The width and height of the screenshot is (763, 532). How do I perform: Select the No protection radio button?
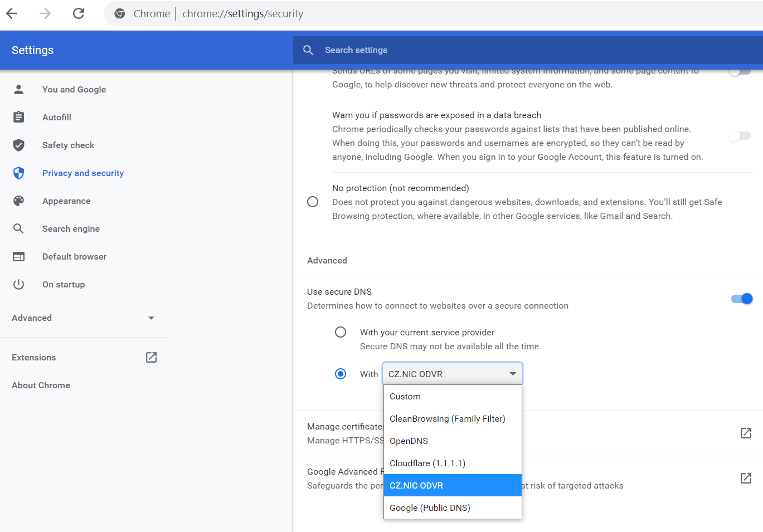[x=313, y=202]
